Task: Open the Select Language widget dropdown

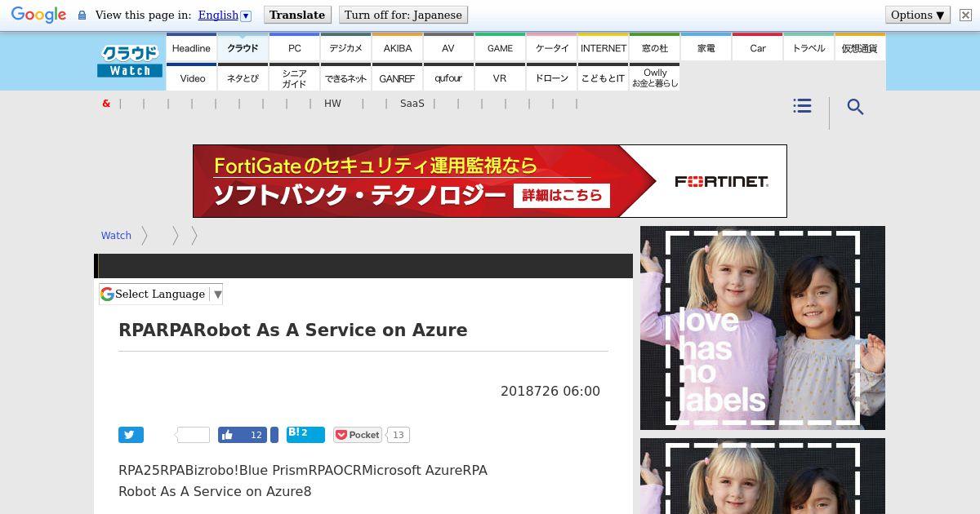Action: tap(161, 294)
